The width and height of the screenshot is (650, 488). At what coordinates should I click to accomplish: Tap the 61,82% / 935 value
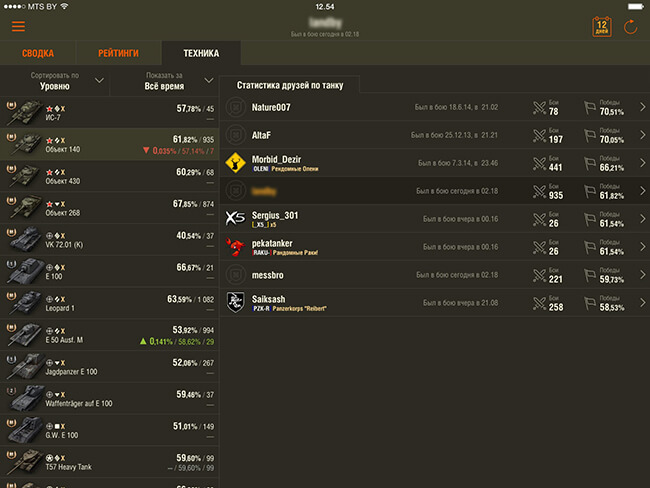pos(193,139)
